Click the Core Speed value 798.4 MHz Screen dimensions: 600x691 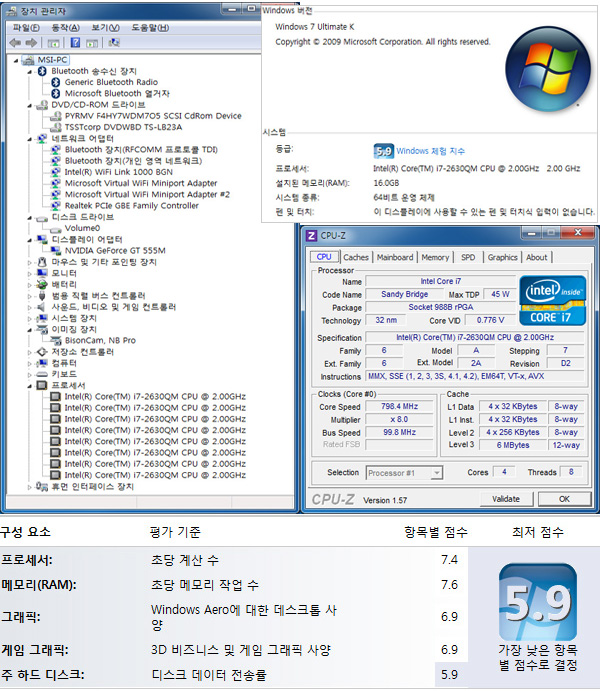(400, 406)
